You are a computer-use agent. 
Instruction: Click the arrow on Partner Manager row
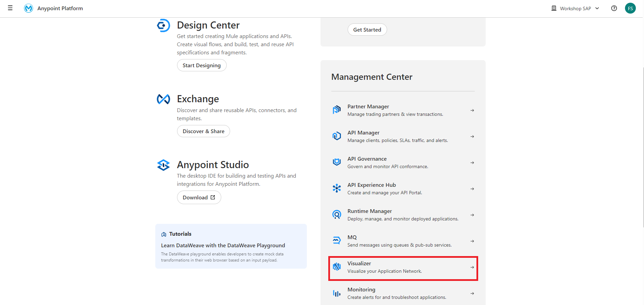point(472,110)
